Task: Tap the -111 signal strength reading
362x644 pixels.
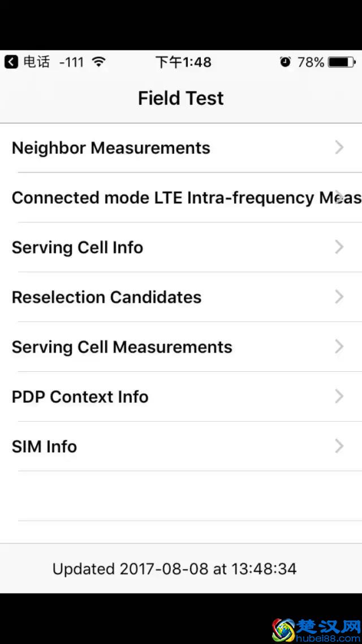Action: (71, 62)
